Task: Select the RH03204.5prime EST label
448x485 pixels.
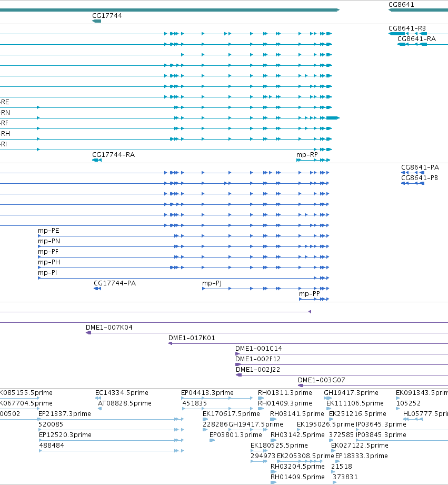Action: point(297,466)
